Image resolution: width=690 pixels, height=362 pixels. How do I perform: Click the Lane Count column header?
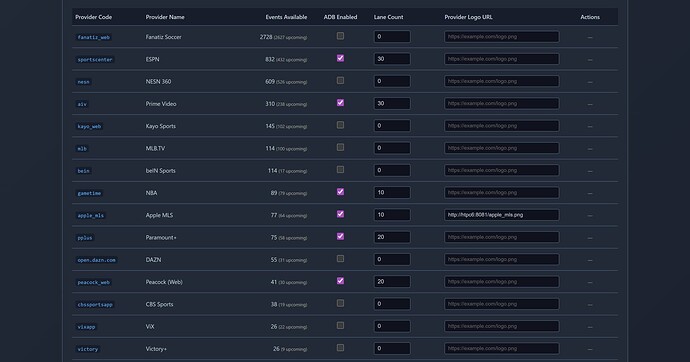(x=389, y=17)
